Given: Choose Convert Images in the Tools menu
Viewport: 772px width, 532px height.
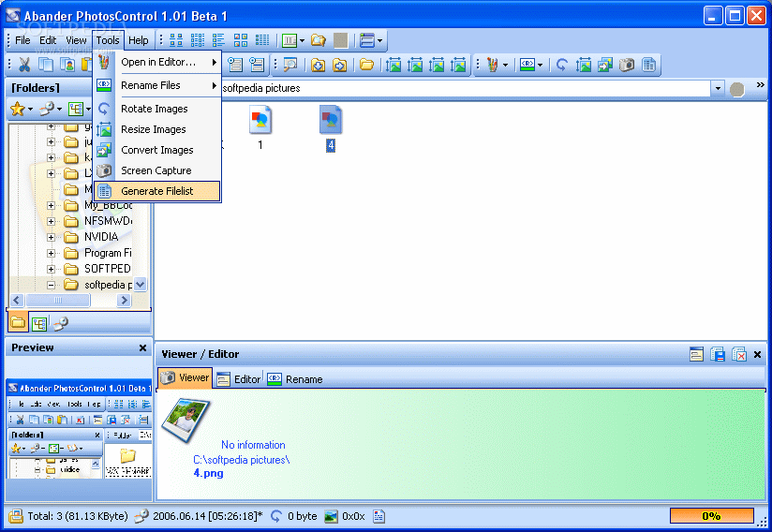Looking at the screenshot, I should pyautogui.click(x=157, y=150).
